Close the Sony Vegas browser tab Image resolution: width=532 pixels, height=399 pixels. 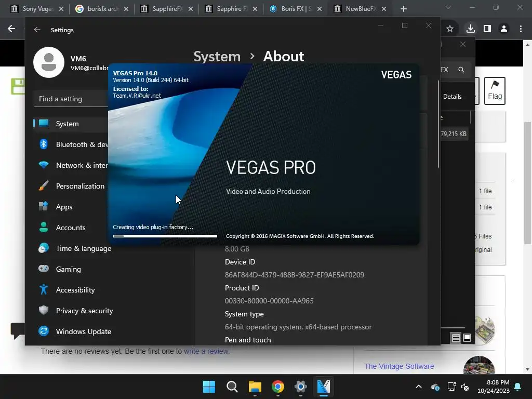[x=61, y=9]
